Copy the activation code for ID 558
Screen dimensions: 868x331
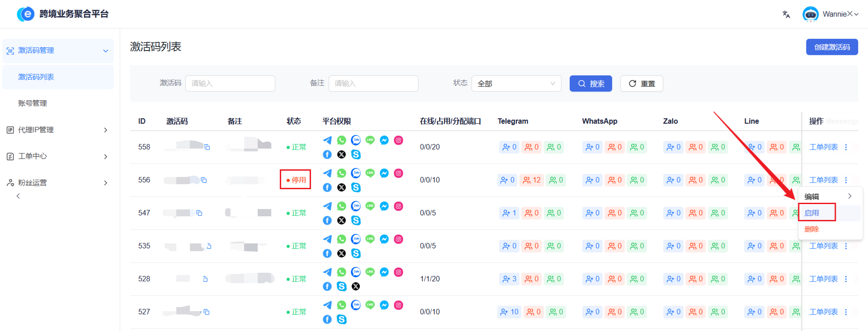207,147
